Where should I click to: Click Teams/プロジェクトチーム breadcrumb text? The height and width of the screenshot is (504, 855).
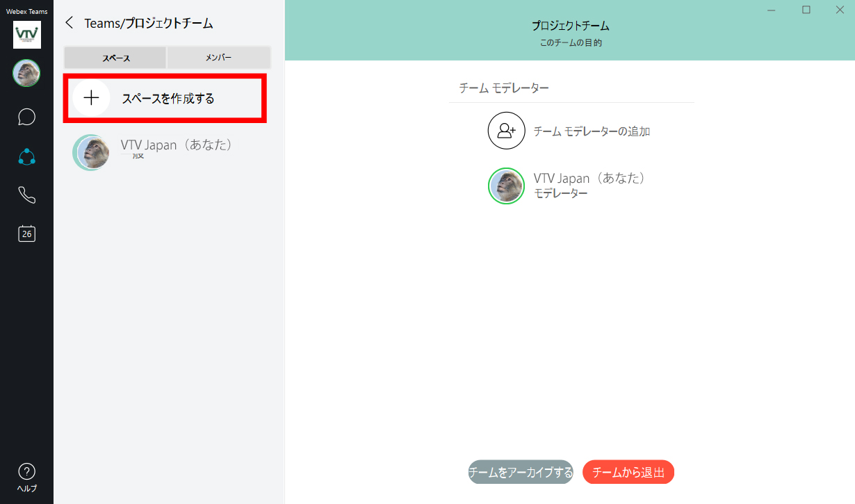[149, 23]
